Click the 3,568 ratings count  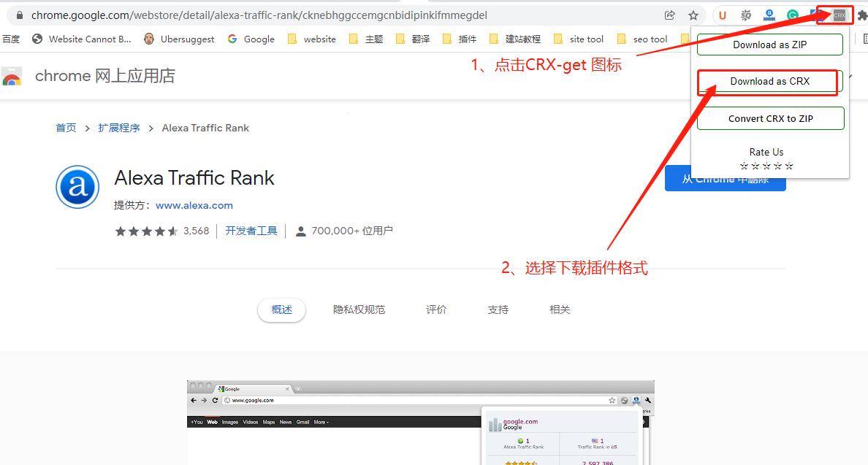click(197, 231)
